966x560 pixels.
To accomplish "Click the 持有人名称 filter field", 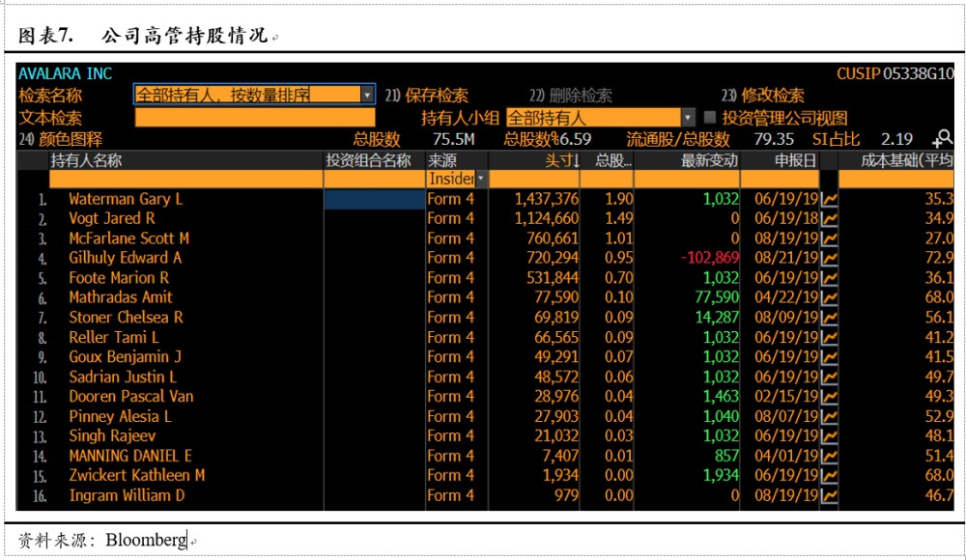I will coord(186,179).
